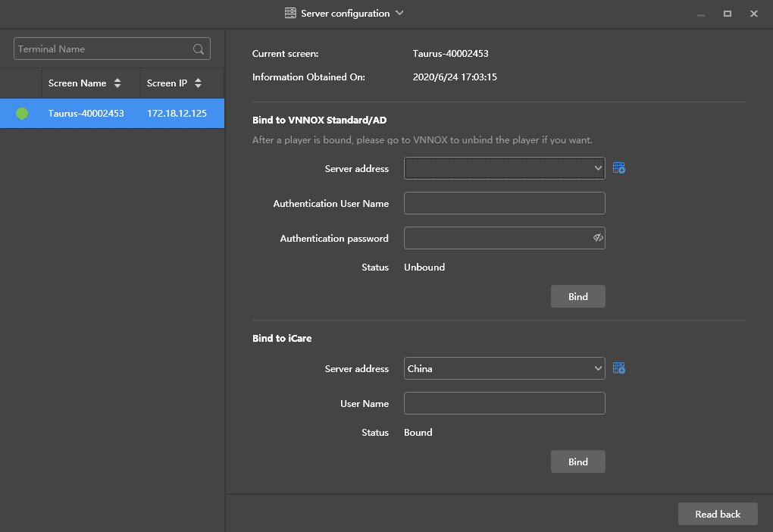Open the VNNOX Server address dropdown

(504, 168)
